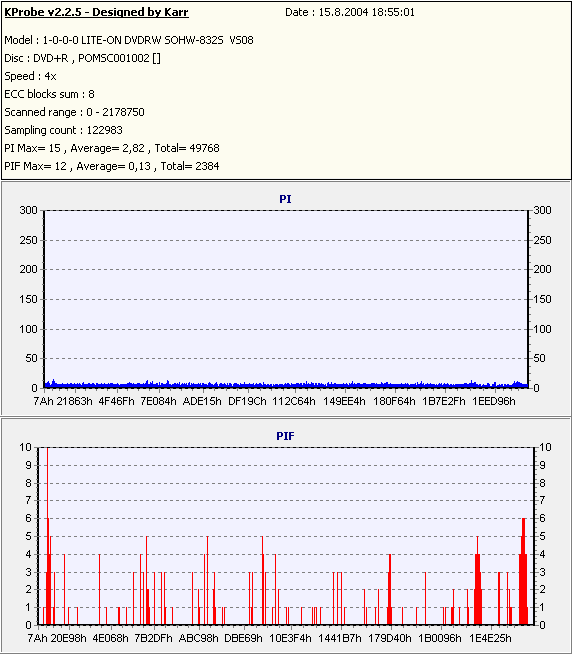Select the Disc DVD+R POMSC001002 line
Screen dimensions: 572x654
(82, 58)
